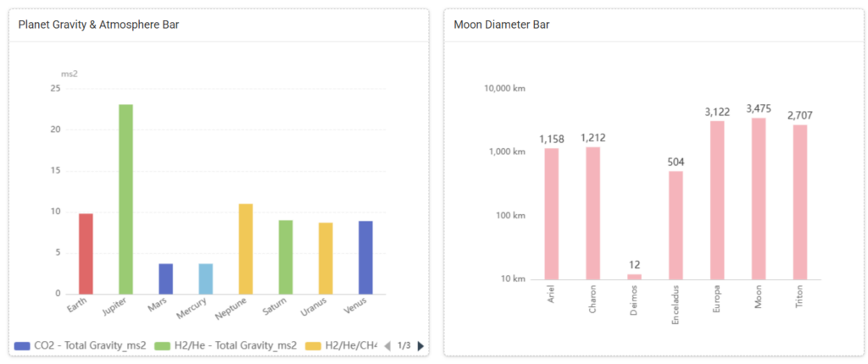Click the 1/3 legend page indicator

[404, 346]
